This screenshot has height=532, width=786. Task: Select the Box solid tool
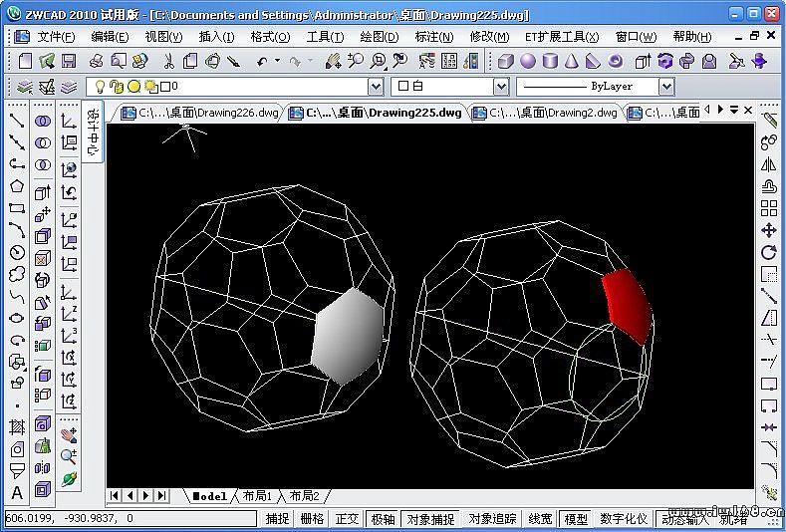coord(506,61)
